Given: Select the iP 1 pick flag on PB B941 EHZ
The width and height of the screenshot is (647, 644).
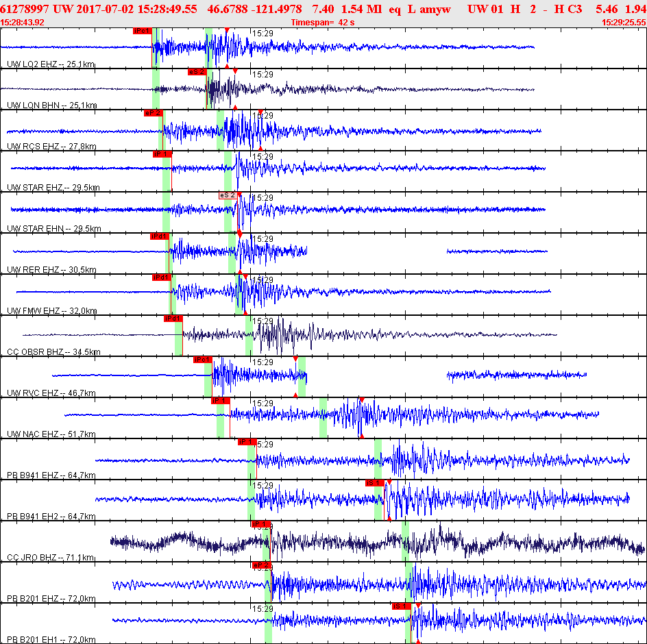Looking at the screenshot, I should (x=247, y=443).
